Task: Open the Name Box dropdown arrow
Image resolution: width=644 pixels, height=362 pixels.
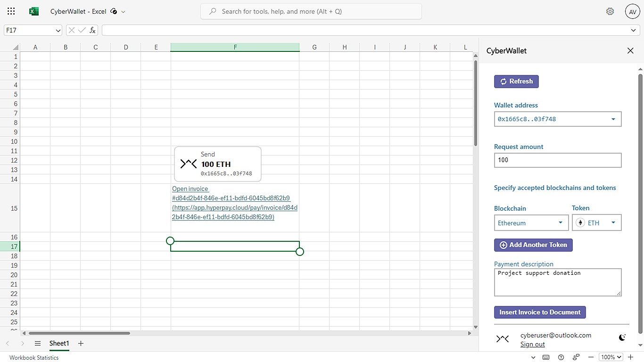Action: tap(58, 30)
